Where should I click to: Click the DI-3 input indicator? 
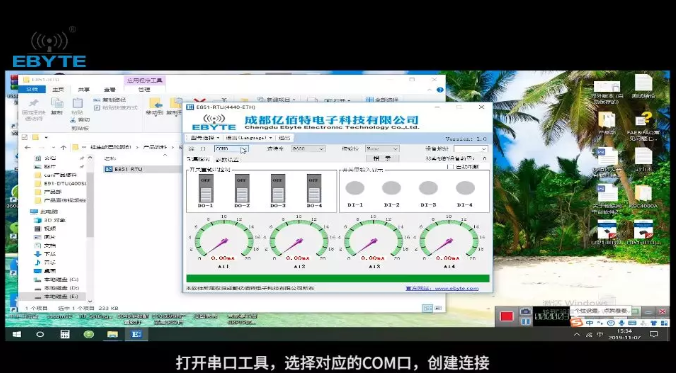429,188
